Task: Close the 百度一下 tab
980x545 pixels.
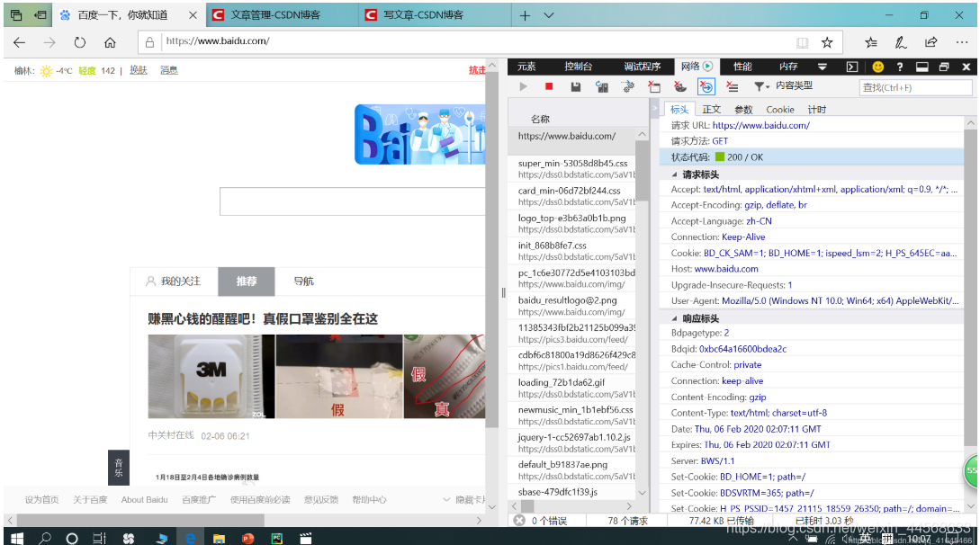Action: tap(193, 15)
